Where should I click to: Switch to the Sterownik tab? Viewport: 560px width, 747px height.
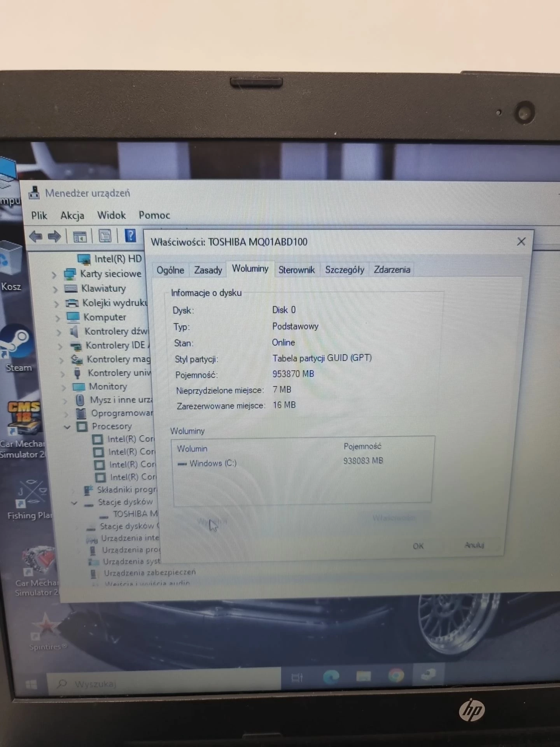click(x=296, y=270)
